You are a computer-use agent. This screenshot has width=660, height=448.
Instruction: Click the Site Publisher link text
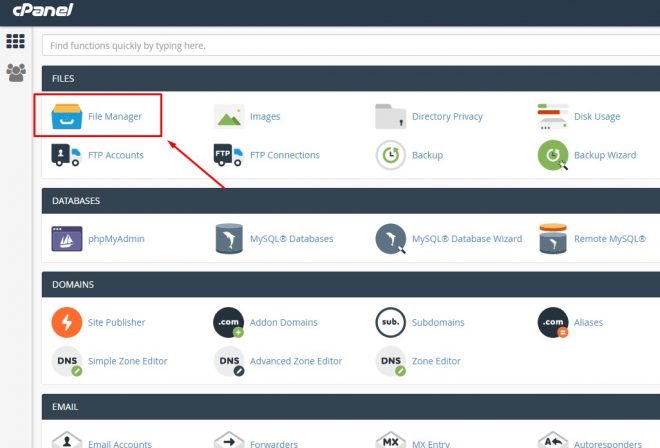116,323
